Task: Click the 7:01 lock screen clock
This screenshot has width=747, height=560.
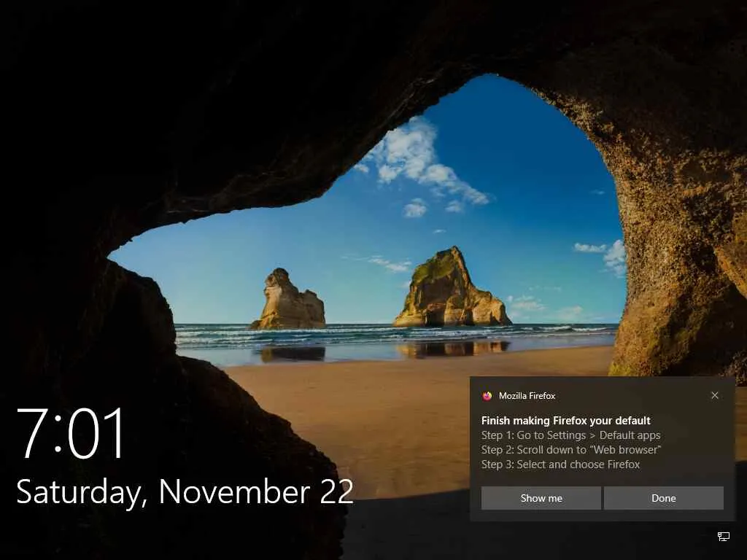Action: [71, 433]
